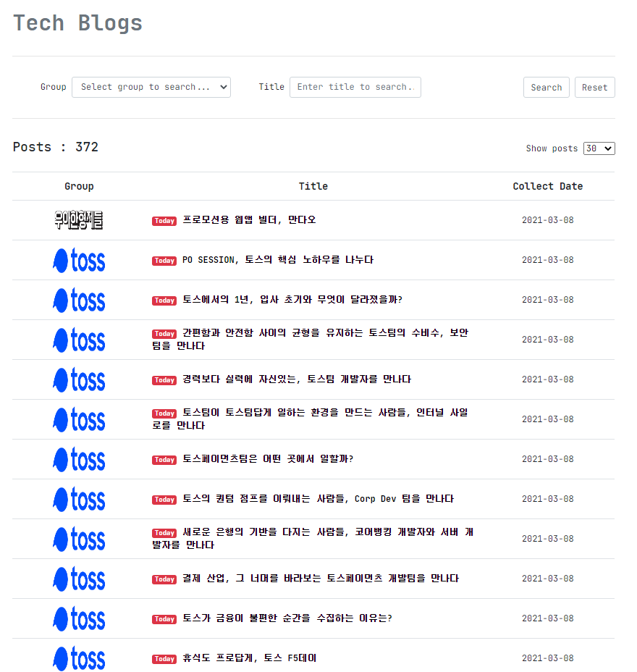Open post 간편함과 안전함 사이의 균형을
Image resolution: width=637 pixels, height=672 pixels.
point(311,339)
